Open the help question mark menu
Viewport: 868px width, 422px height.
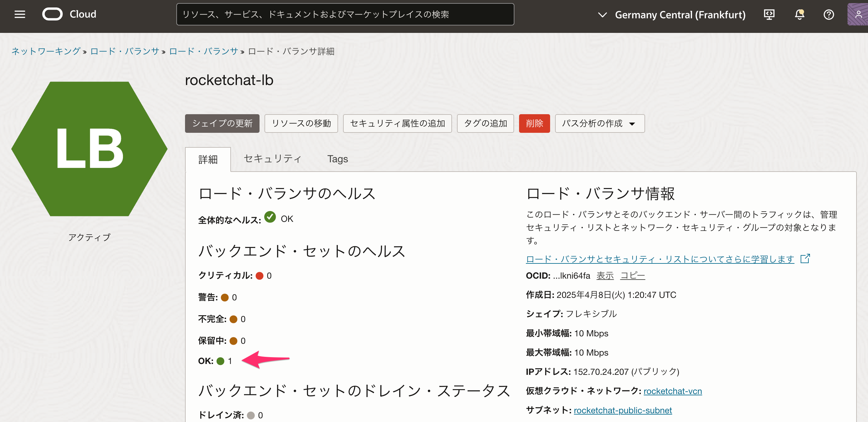coord(828,15)
